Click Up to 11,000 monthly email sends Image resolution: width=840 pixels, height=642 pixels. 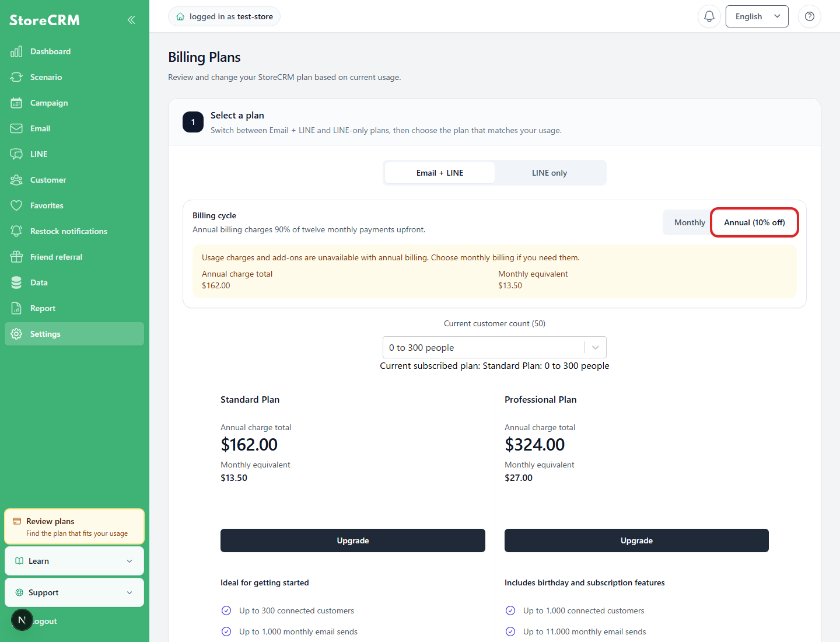click(584, 631)
